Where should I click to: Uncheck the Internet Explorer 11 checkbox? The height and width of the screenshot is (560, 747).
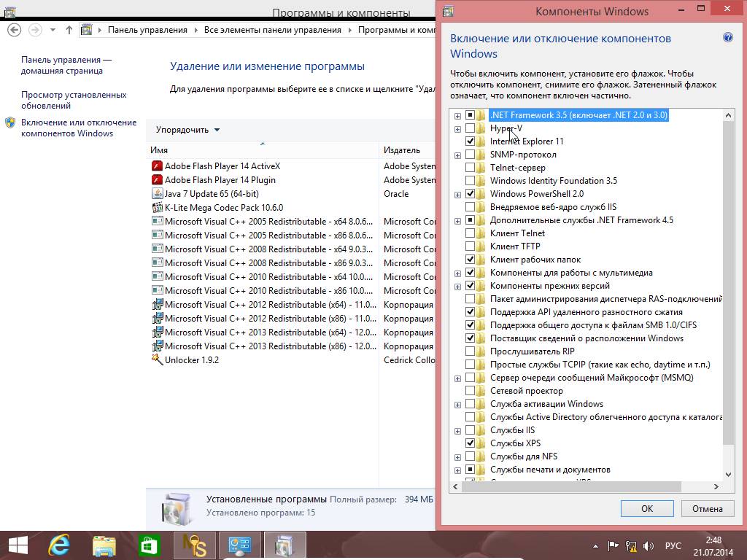470,141
